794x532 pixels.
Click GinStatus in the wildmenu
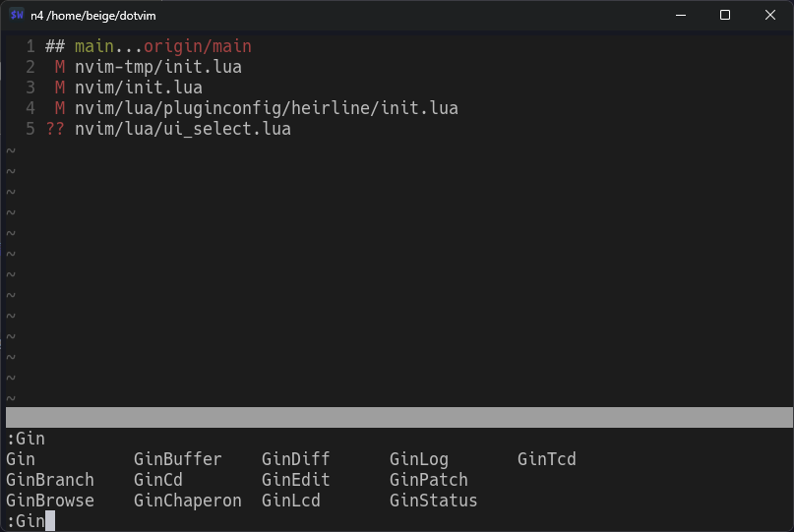[x=434, y=501]
